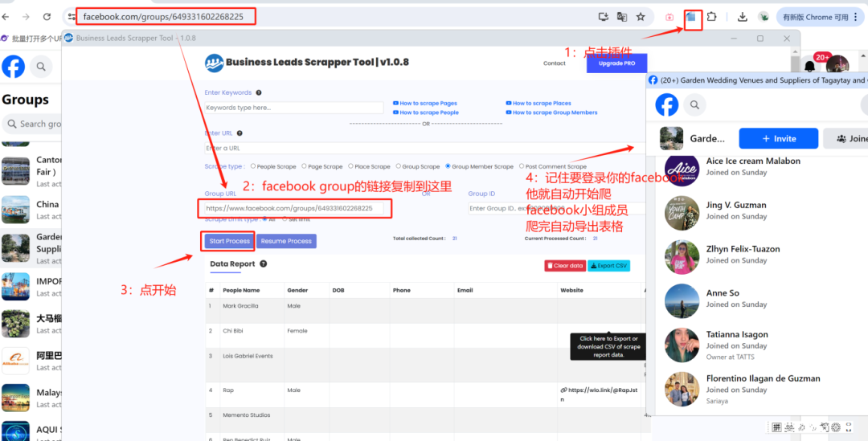
Task: Open How to scrape Group Members link
Action: coord(551,112)
